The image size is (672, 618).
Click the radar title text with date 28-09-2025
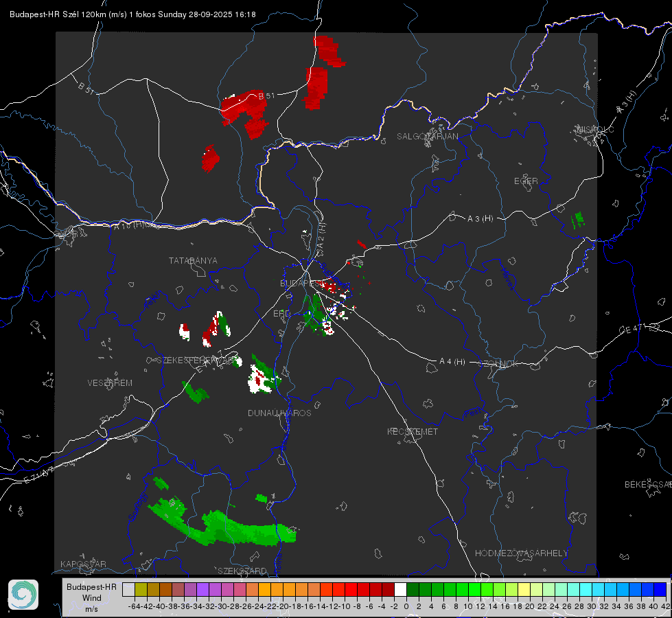coord(132,14)
